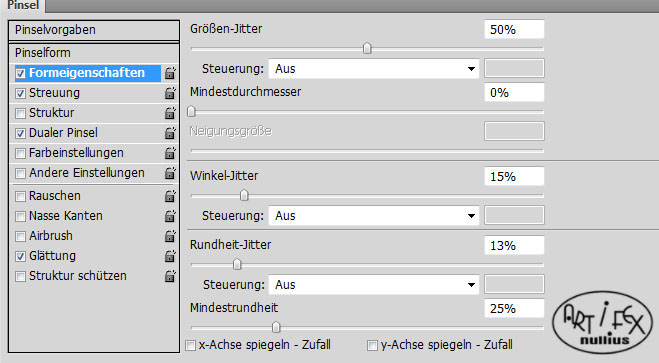Select the Pinselform section
The height and width of the screenshot is (363, 659).
(94, 53)
